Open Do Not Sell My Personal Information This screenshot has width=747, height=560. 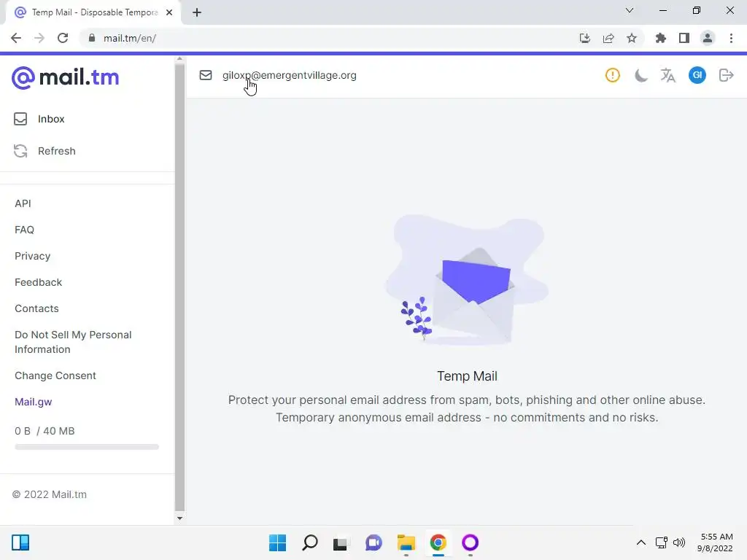pyautogui.click(x=73, y=342)
